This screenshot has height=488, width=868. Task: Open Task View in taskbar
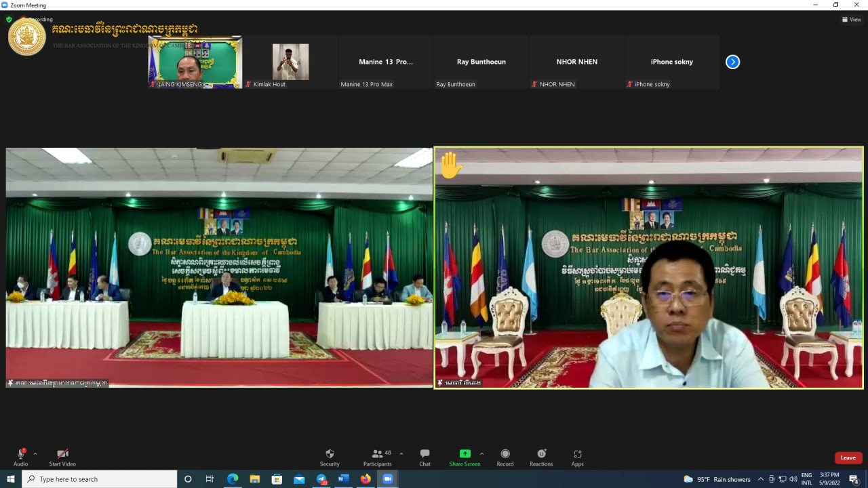pos(210,479)
